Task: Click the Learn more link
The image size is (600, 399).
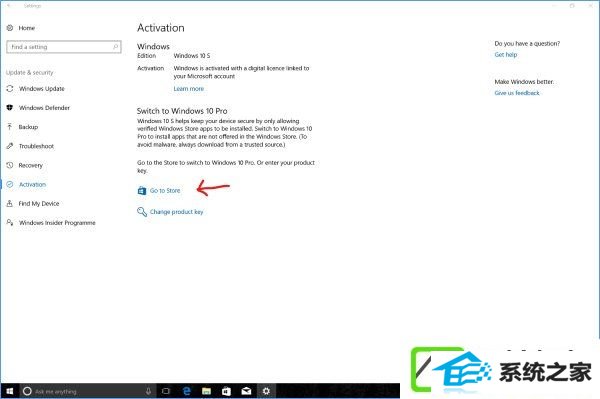Action: 189,89
